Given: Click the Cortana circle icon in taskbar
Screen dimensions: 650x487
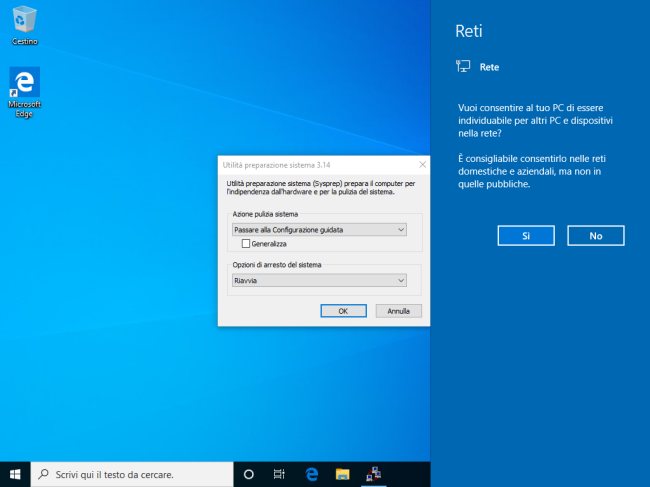Looking at the screenshot, I should [249, 474].
